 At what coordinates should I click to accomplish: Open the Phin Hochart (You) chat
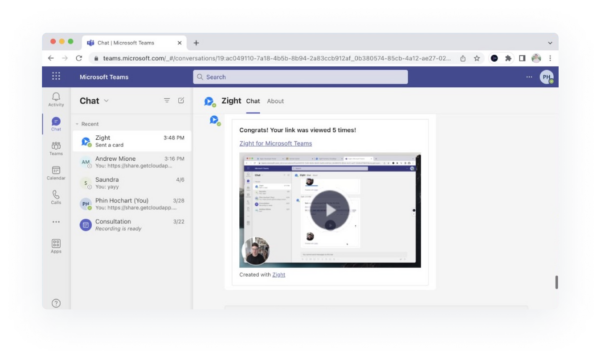(132, 204)
